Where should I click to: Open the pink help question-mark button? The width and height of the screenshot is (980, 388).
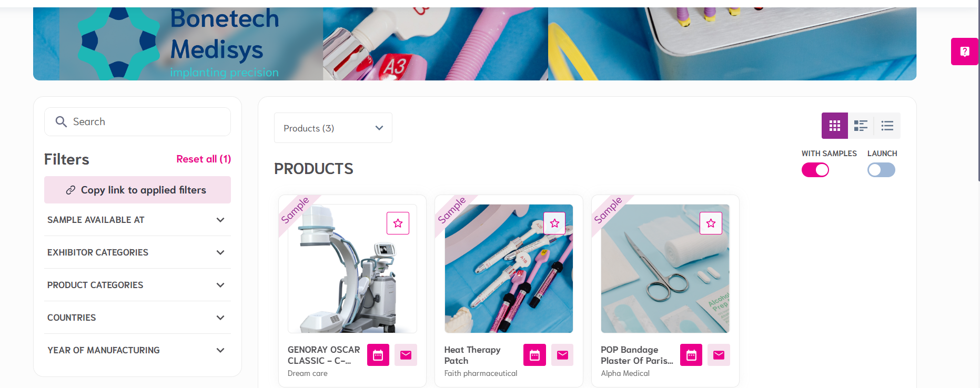(965, 52)
